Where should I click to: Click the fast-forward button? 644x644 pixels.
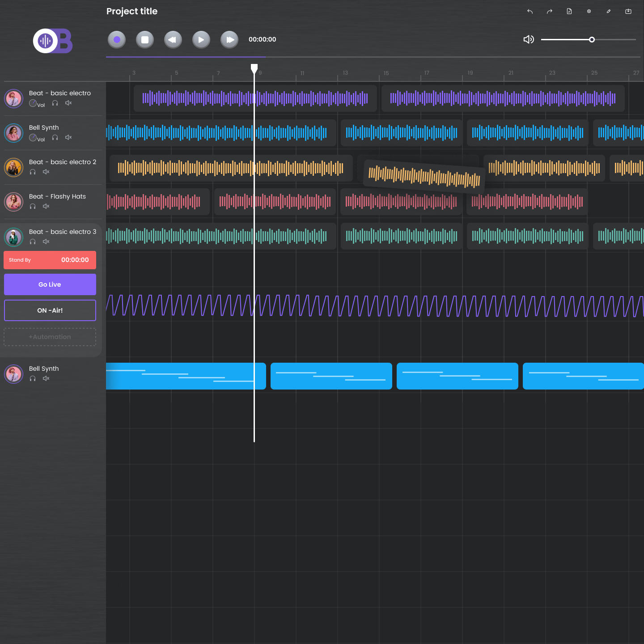point(229,40)
